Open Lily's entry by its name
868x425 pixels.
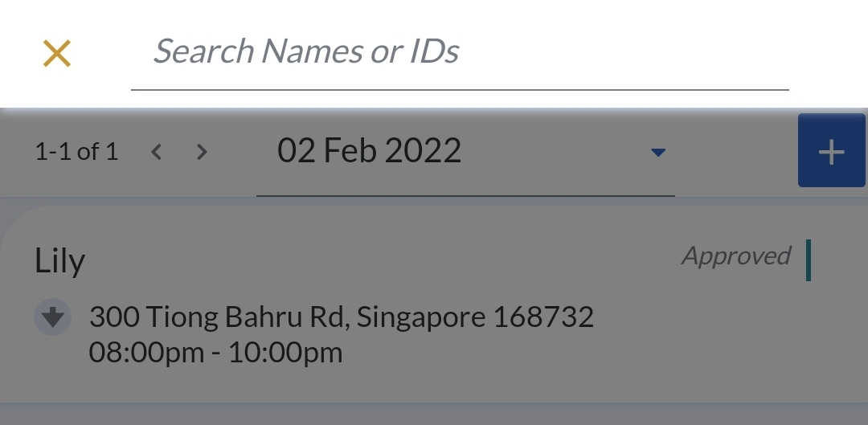(60, 261)
